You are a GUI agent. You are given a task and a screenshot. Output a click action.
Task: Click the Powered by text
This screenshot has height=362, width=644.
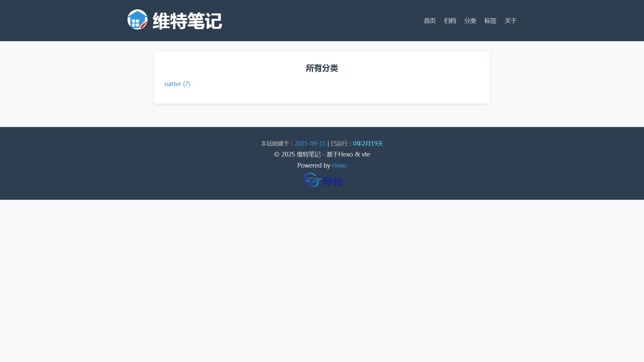[314, 166]
